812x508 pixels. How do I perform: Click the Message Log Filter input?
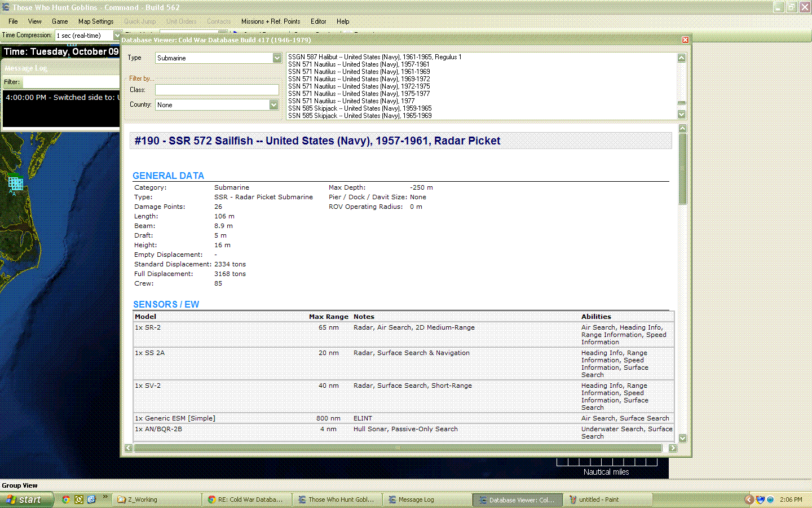click(70, 82)
